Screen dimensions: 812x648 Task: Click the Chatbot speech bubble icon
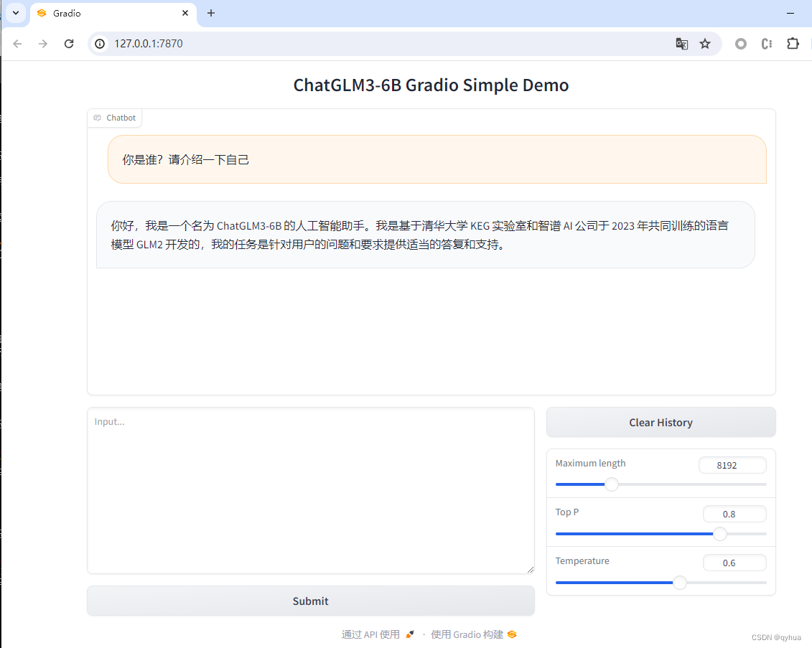[x=99, y=117]
